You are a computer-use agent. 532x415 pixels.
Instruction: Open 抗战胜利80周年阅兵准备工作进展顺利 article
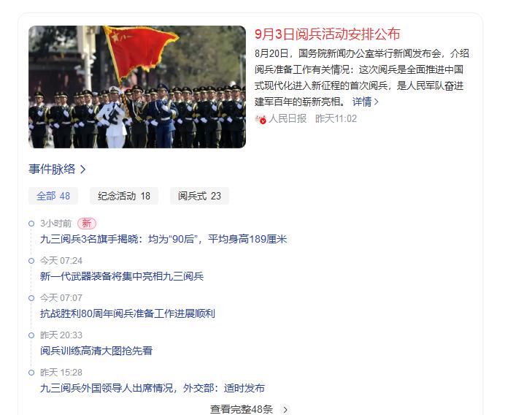127,313
